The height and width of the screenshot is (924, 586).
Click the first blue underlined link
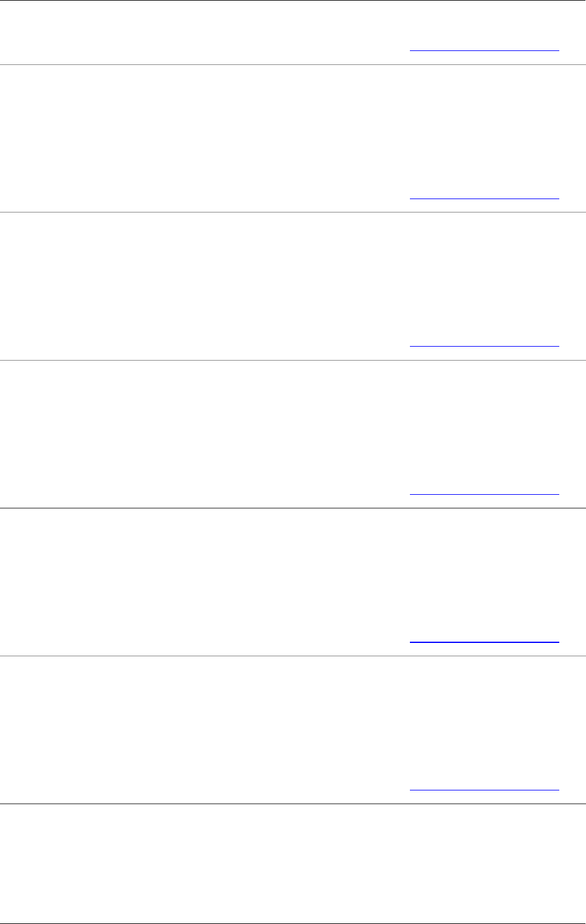click(x=484, y=50)
